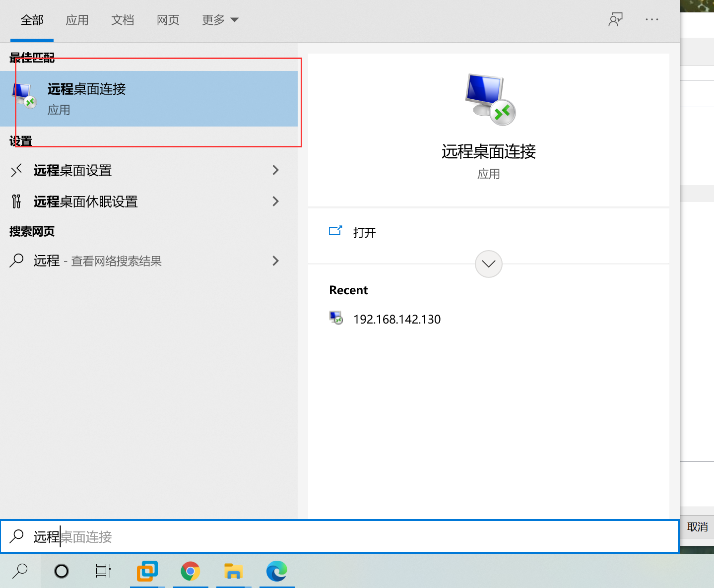Screen dimensions: 714x588
Task: Switch to the 文档 tab
Action: pyautogui.click(x=123, y=20)
